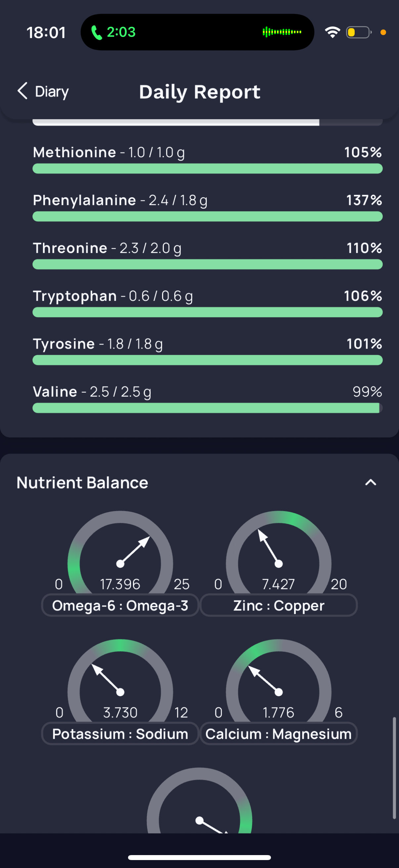Tap the back chevron icon beside Diary

pyautogui.click(x=22, y=91)
